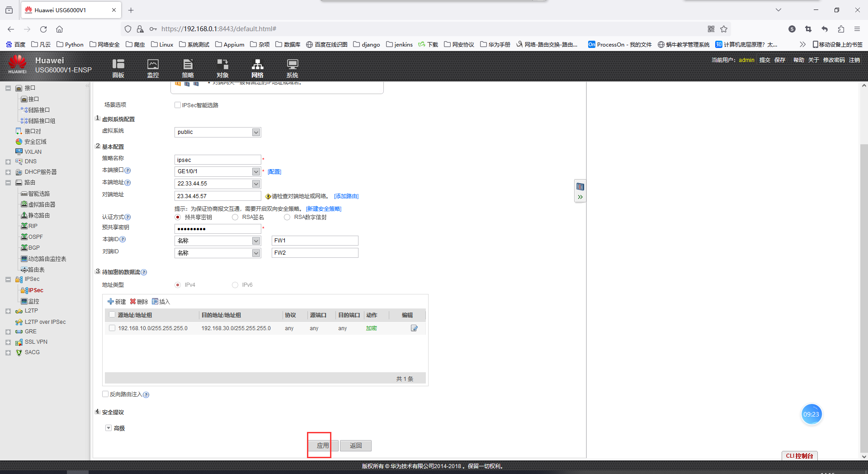This screenshot has height=474, width=868.
Task: Click the 09:23 floating timer bubble
Action: pos(811,414)
